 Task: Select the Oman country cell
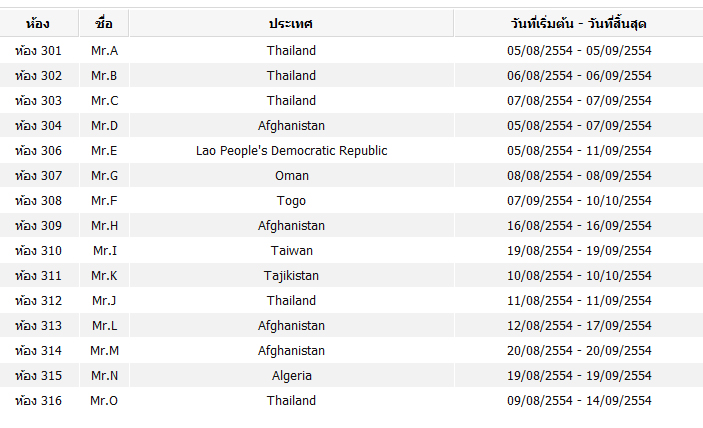pyautogui.click(x=291, y=175)
